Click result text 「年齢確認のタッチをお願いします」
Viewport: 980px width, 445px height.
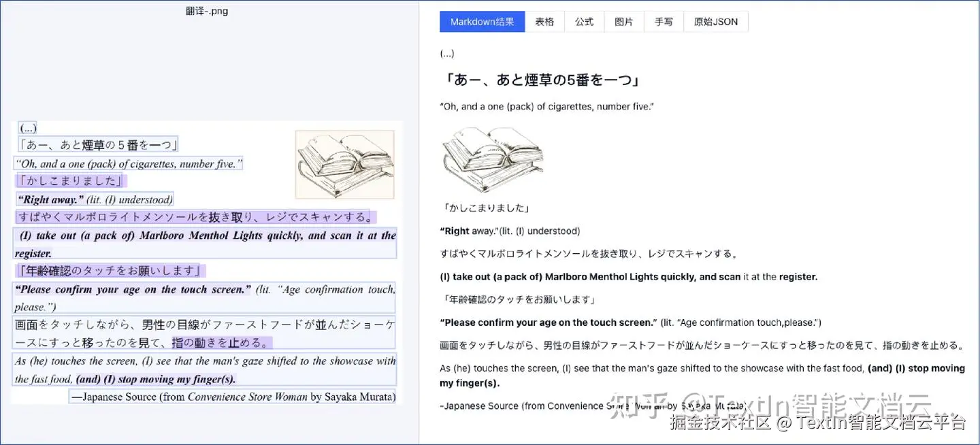(518, 299)
